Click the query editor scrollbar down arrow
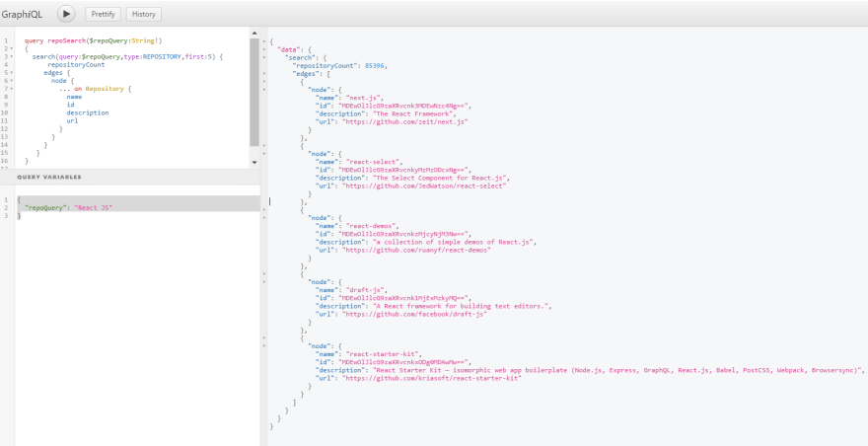 254,163
